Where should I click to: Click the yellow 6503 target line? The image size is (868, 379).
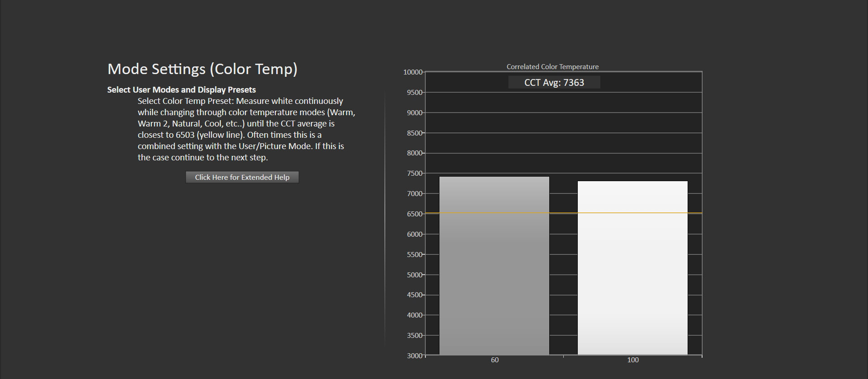564,213
